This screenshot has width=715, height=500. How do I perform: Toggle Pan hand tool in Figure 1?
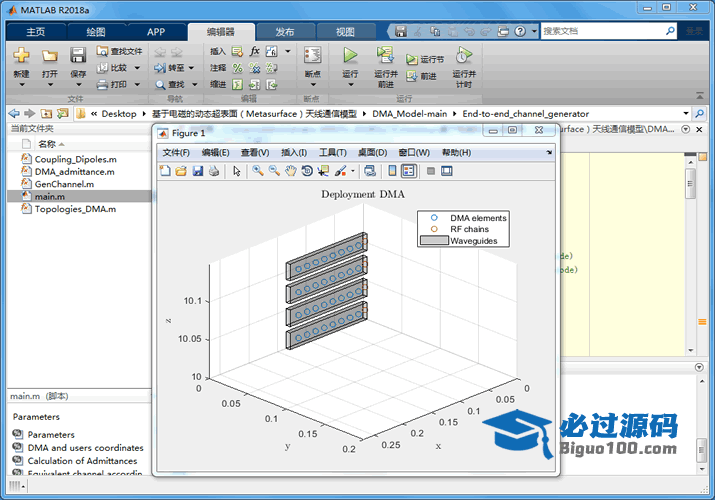[x=290, y=171]
